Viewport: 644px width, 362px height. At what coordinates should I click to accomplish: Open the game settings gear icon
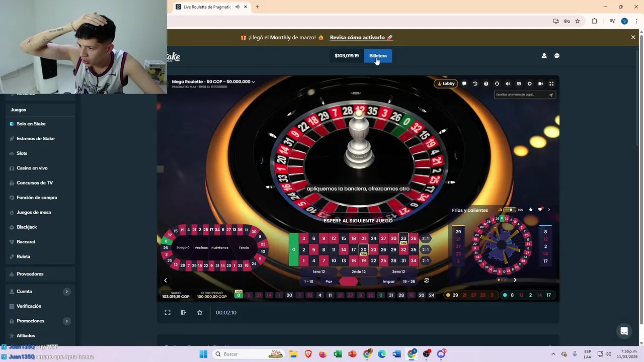(x=529, y=84)
